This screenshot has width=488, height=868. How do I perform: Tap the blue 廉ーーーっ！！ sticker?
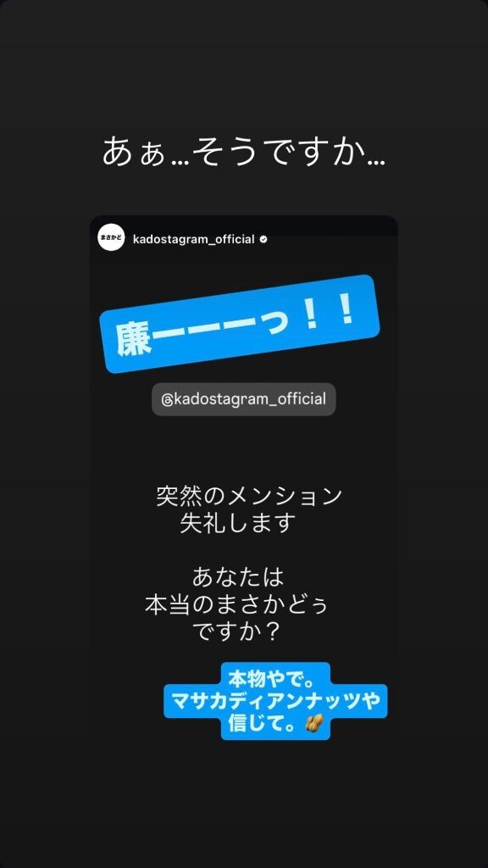(239, 323)
